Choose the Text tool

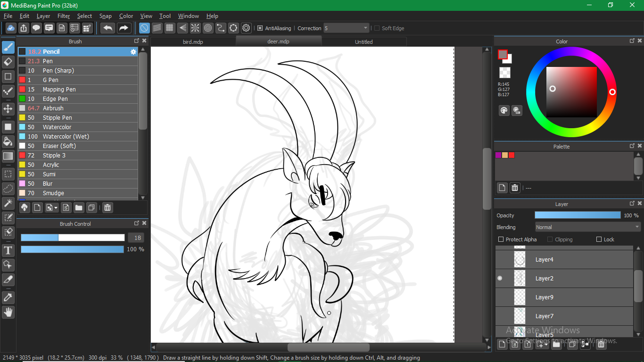coord(8,250)
